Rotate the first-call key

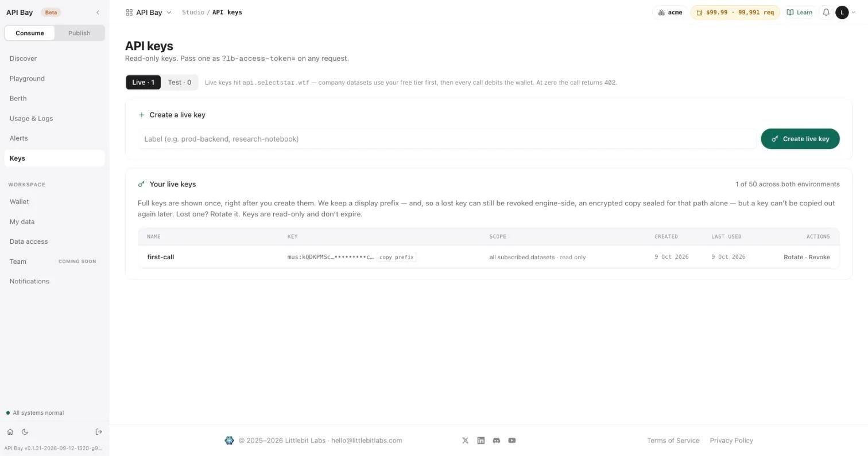click(x=793, y=257)
